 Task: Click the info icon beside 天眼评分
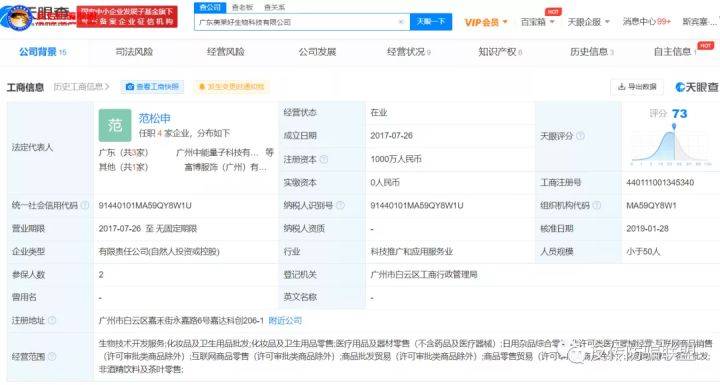(580, 136)
